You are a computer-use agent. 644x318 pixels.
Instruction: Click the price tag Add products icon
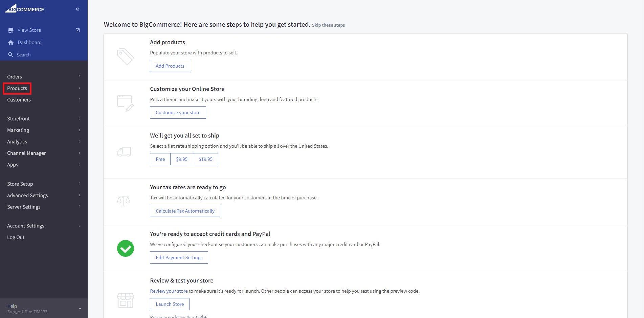point(125,57)
